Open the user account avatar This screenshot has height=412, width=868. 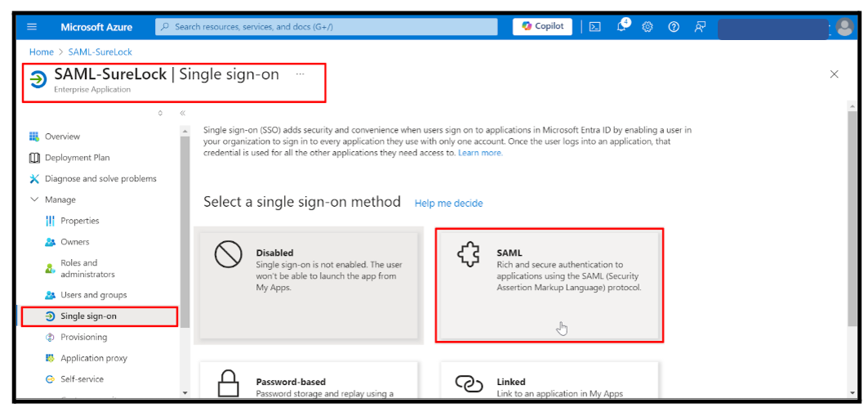(845, 27)
